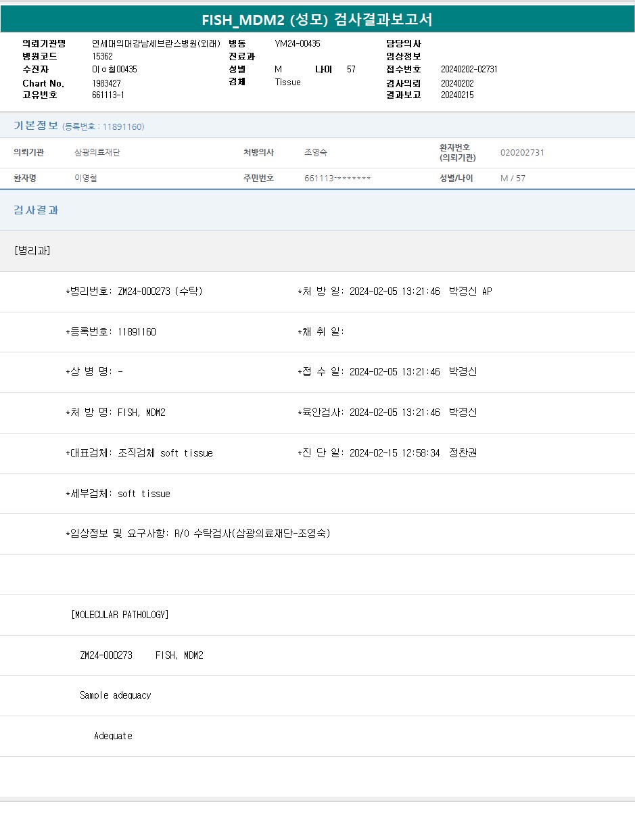The width and height of the screenshot is (635, 840).
Task: Select the 진단일 timestamp 2024-02-15 12:58:34
Action: (394, 453)
